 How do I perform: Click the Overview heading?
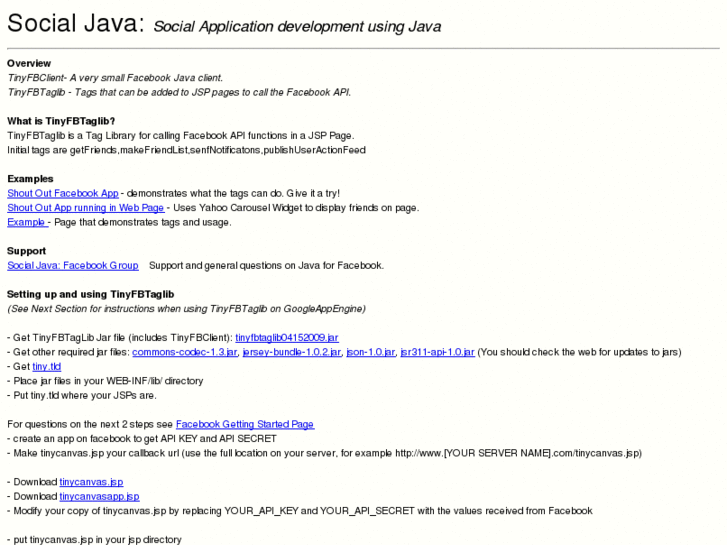[29, 64]
